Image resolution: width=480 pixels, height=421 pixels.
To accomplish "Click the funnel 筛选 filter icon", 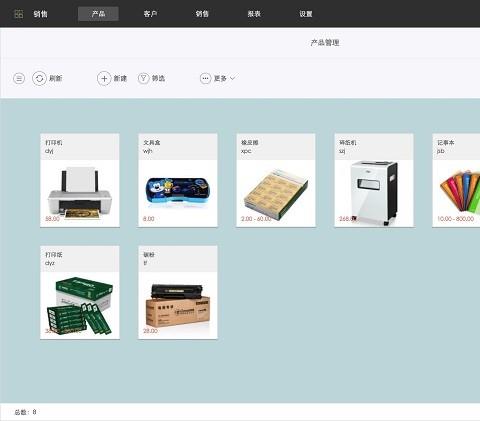I will pyautogui.click(x=144, y=79).
